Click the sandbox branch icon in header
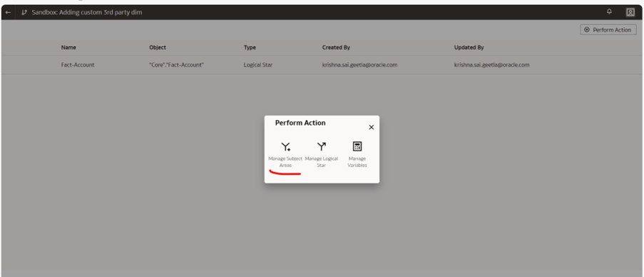The width and height of the screenshot is (644, 277). click(24, 12)
